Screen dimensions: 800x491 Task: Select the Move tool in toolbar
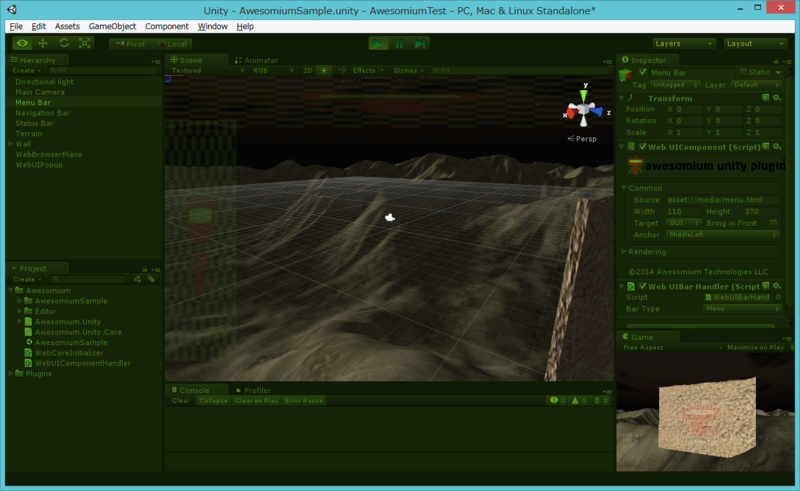pos(43,43)
